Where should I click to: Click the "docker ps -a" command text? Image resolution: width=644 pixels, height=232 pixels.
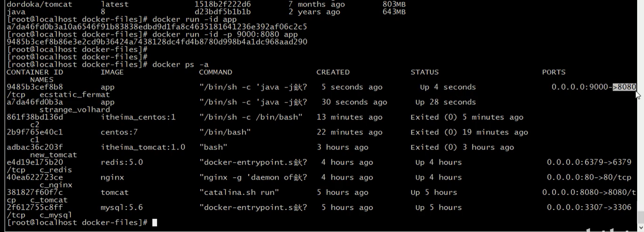click(180, 64)
